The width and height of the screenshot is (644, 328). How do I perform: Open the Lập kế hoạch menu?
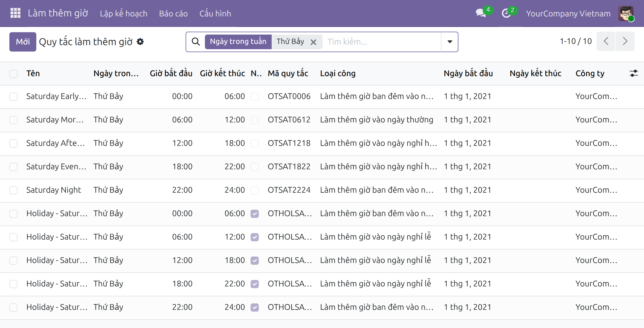click(124, 13)
